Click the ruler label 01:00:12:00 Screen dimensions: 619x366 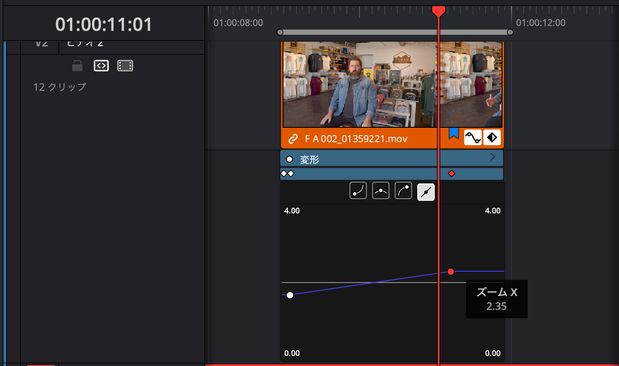click(x=540, y=23)
